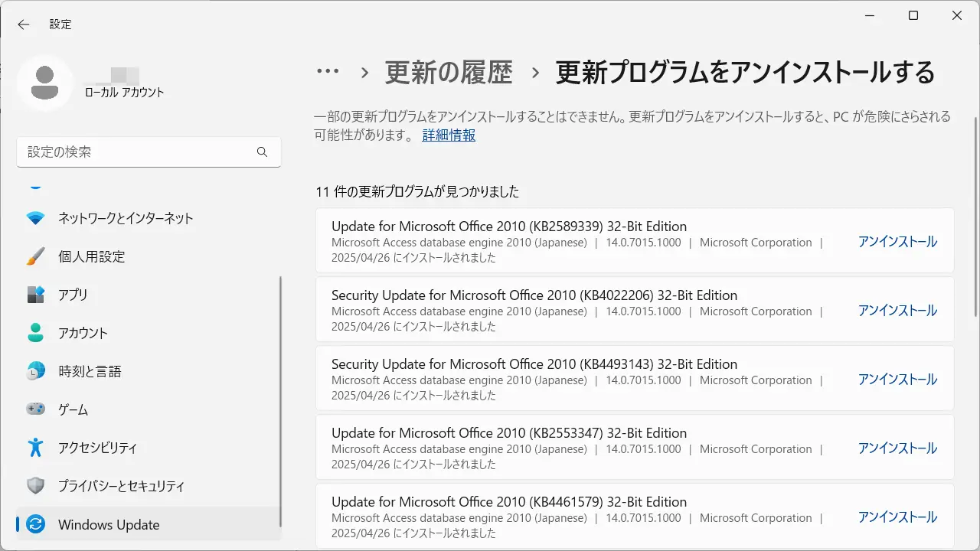Click the ゲーム controller icon

(35, 409)
